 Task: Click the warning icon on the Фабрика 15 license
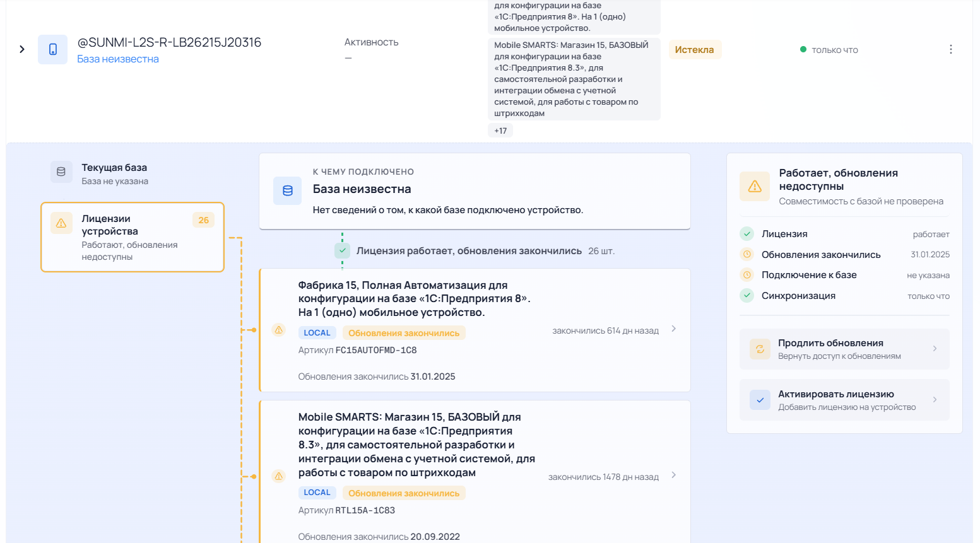279,330
